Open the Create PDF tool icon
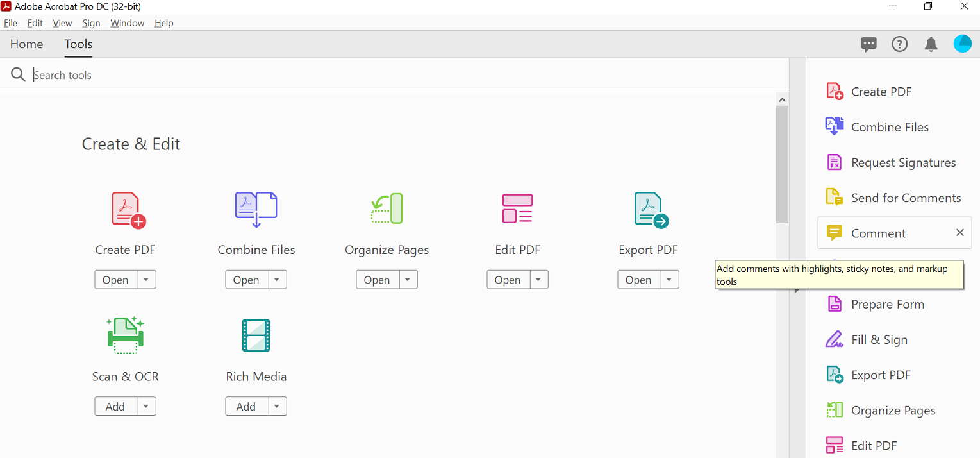The width and height of the screenshot is (980, 458). 125,208
